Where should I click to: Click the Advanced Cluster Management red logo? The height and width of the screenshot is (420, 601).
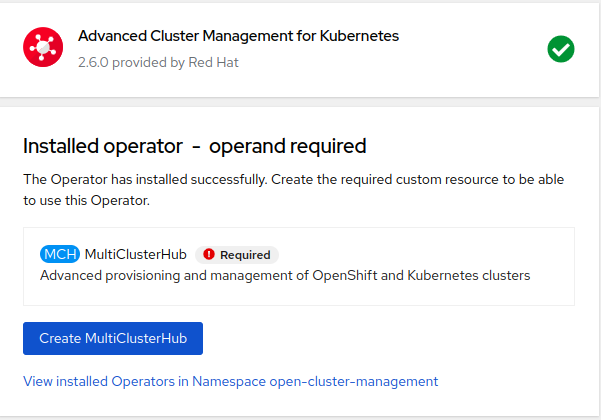[x=43, y=48]
